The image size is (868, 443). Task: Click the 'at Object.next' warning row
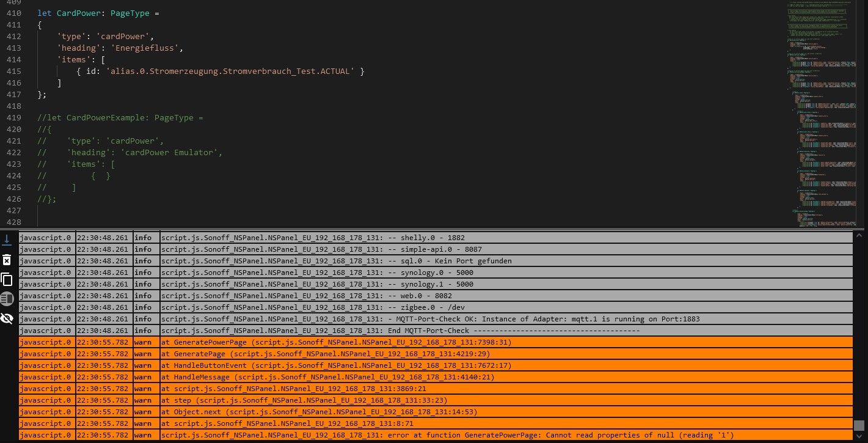pos(436,411)
